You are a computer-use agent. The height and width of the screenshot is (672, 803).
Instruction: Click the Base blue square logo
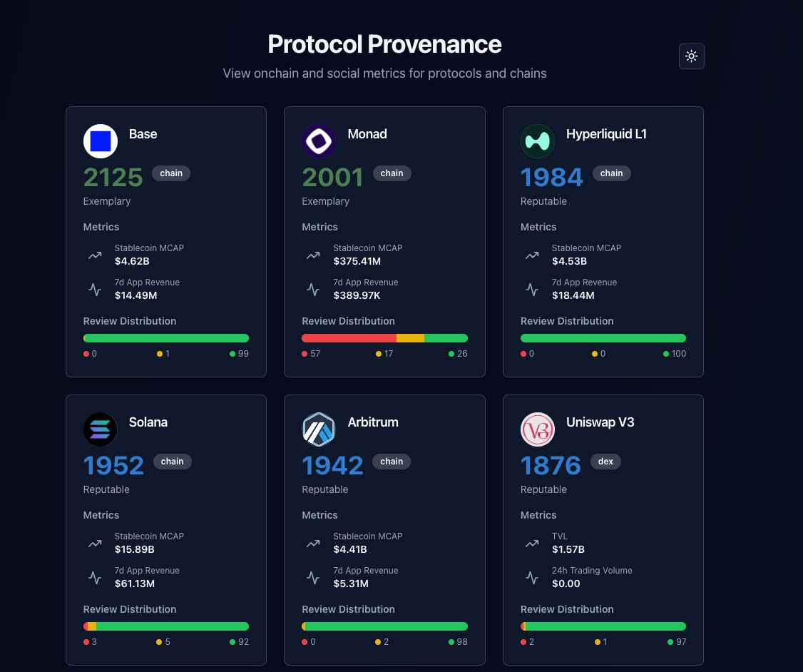pos(101,141)
